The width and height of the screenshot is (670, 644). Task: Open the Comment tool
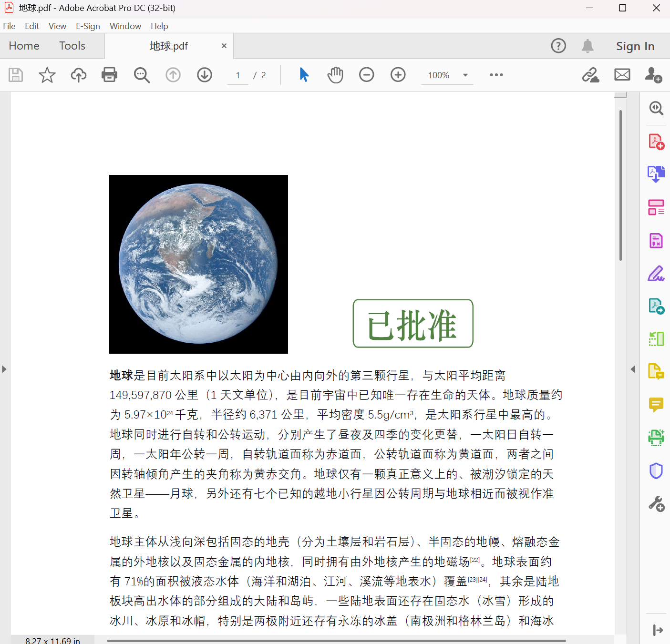point(657,405)
